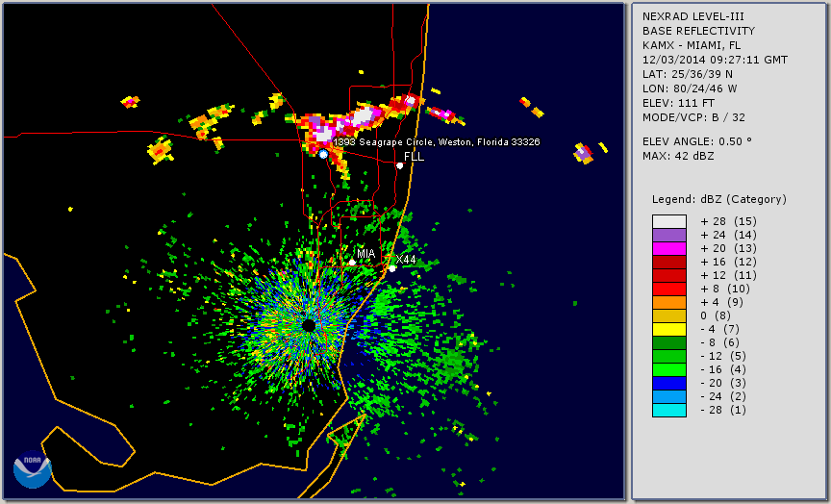Screen dimensions: 831x504
Task: Click the +4 (9) orange legend swatch
Action: tap(669, 303)
